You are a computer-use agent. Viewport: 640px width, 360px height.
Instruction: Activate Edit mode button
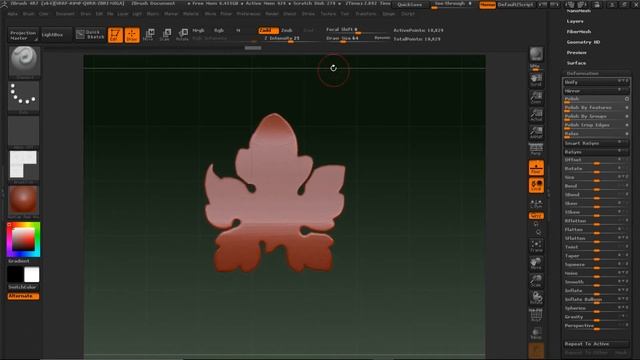point(116,35)
